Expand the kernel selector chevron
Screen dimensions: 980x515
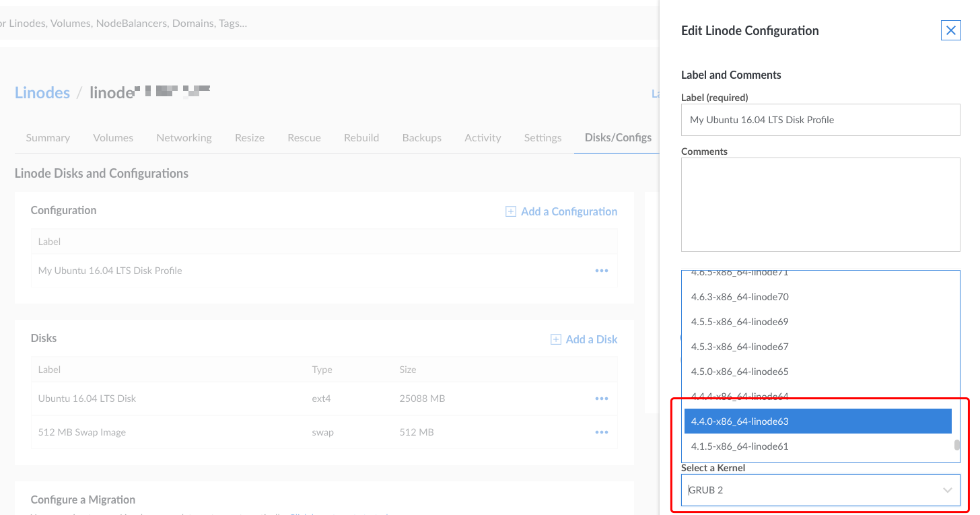[948, 489]
